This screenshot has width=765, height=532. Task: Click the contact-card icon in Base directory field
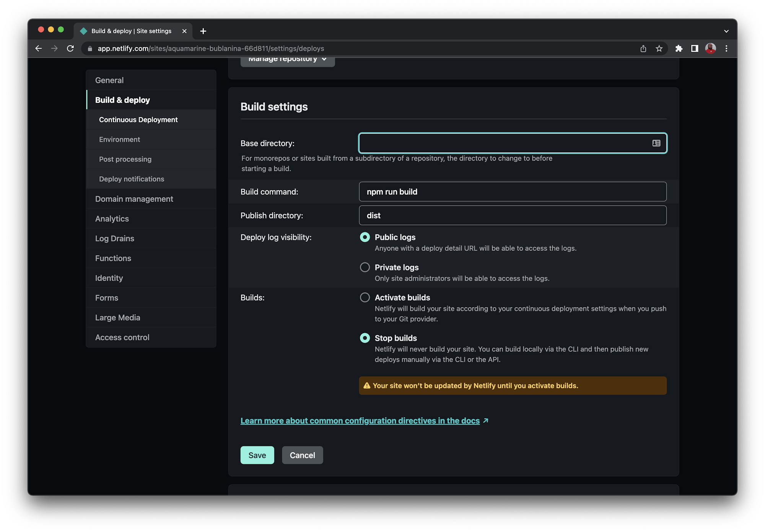656,143
